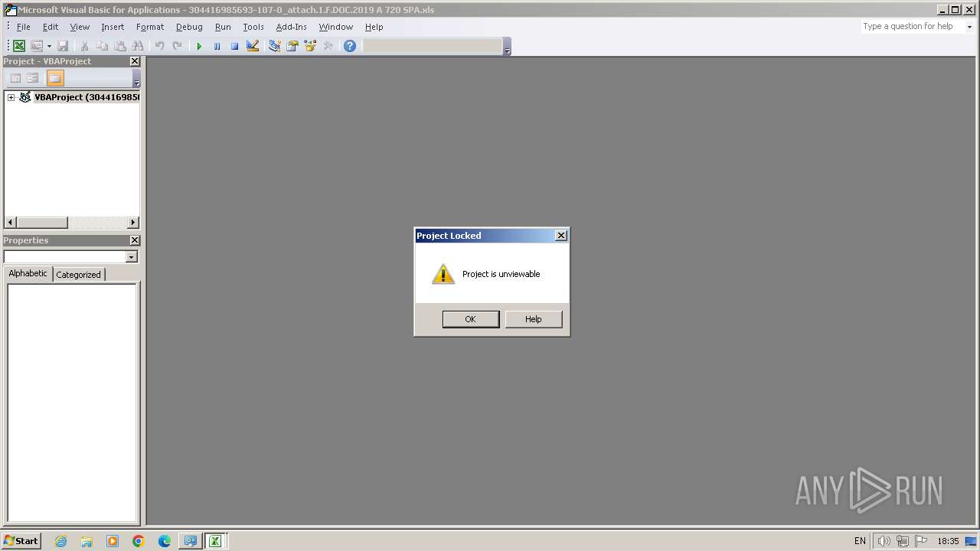Open the Format menu
Image resolution: width=980 pixels, height=551 pixels.
[x=150, y=27]
